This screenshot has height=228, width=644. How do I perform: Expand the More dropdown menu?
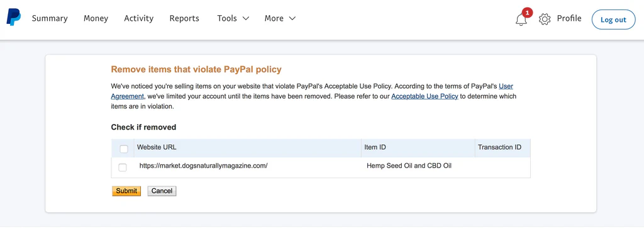pyautogui.click(x=280, y=18)
